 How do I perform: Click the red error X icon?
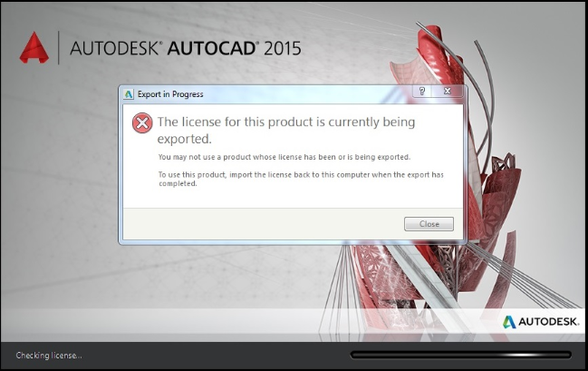tap(142, 122)
